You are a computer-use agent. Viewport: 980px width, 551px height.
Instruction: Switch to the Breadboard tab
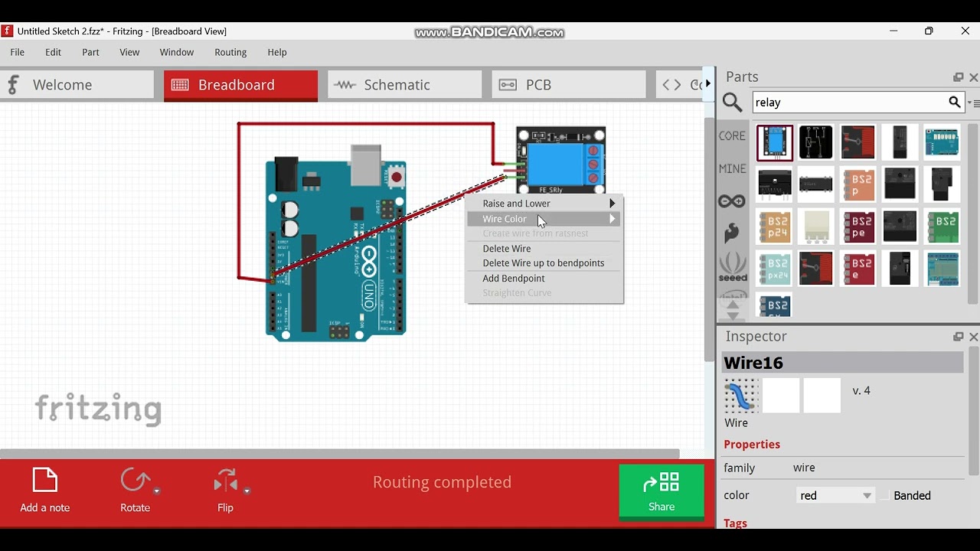[x=240, y=85]
